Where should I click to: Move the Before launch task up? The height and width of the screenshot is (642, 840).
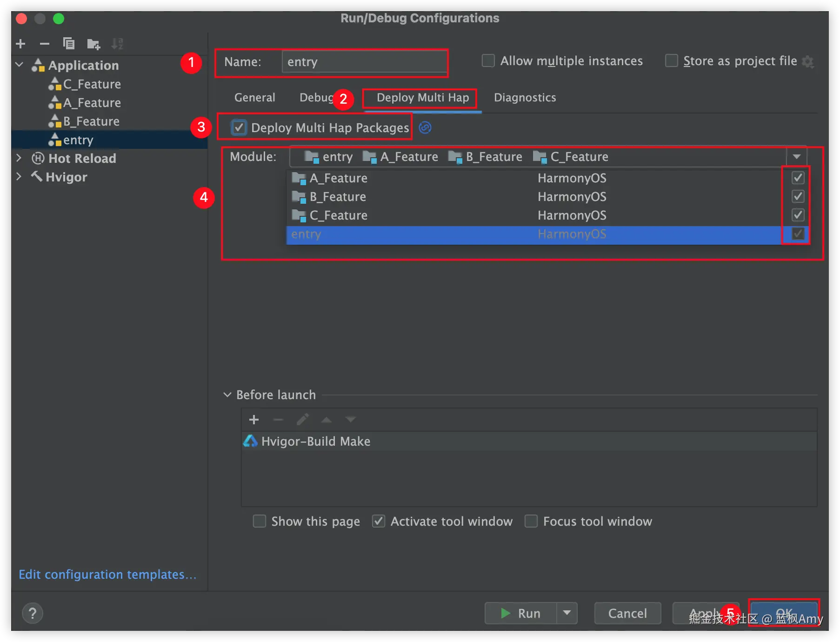[x=327, y=420]
